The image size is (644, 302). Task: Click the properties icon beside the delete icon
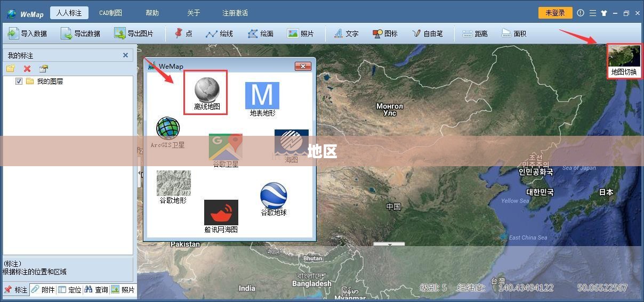(x=44, y=69)
